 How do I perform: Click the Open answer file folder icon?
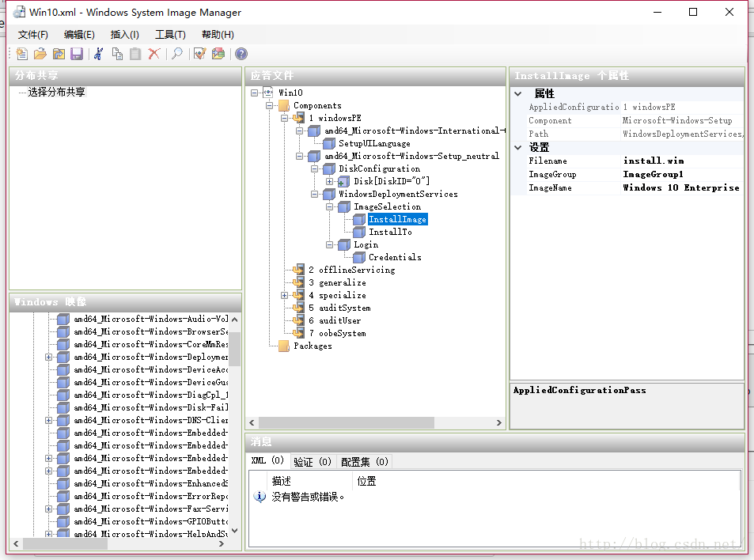(40, 54)
